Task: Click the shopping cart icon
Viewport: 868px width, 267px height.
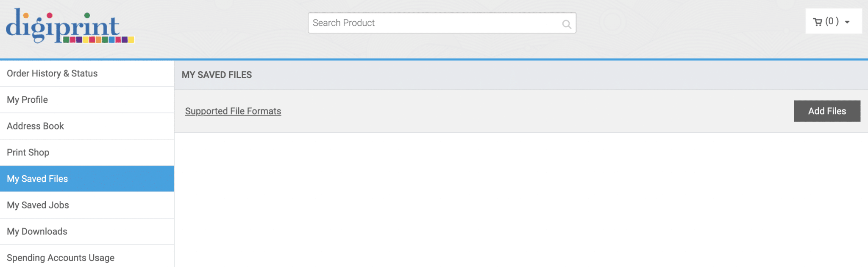Action: coord(818,22)
